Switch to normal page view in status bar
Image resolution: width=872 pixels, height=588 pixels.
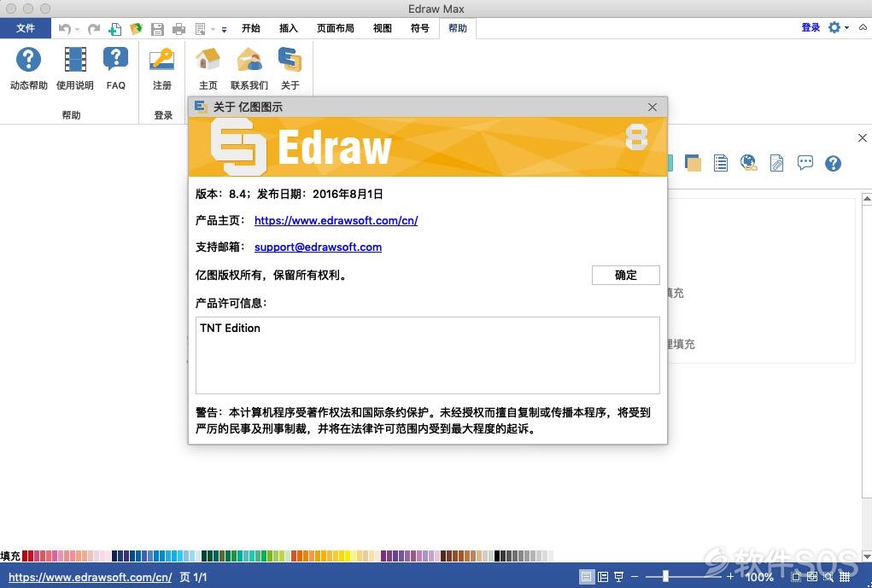click(x=587, y=576)
